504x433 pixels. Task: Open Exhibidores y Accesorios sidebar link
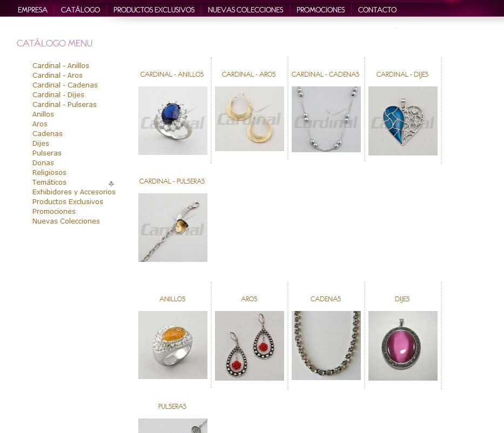(x=73, y=192)
